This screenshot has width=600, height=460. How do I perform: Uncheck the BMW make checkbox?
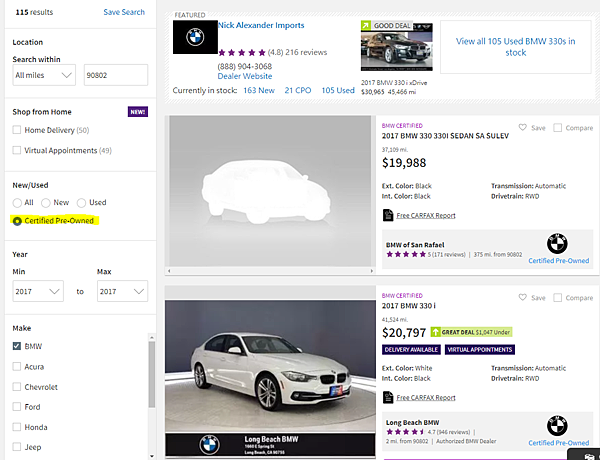click(16, 346)
